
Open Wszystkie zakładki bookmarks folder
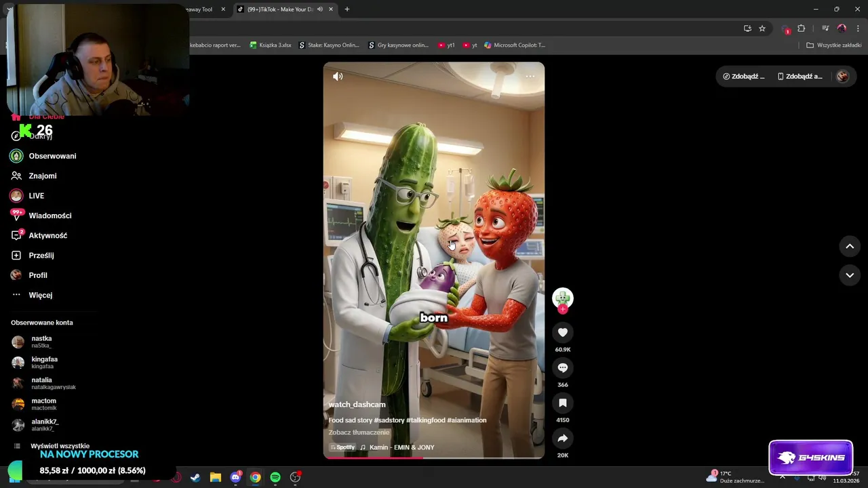tap(834, 45)
